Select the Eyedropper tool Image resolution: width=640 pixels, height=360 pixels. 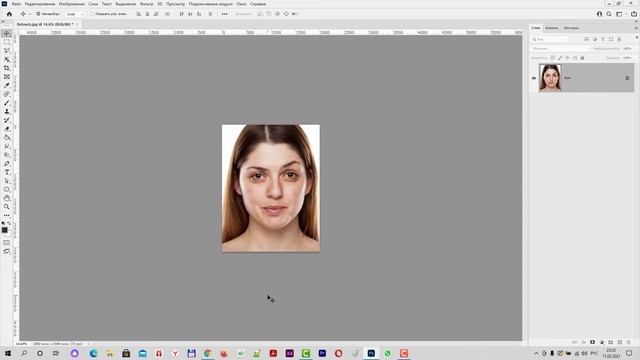(7, 85)
